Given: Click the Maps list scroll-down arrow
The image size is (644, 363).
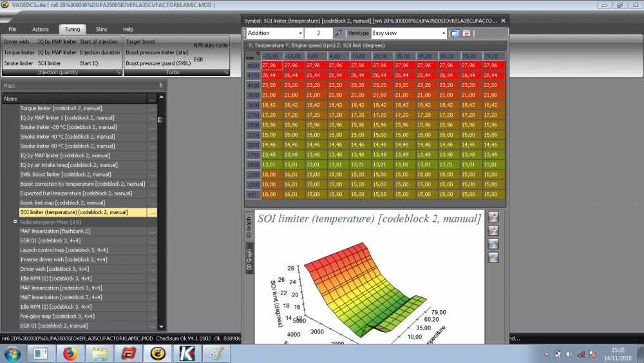Looking at the screenshot, I should click(x=162, y=327).
